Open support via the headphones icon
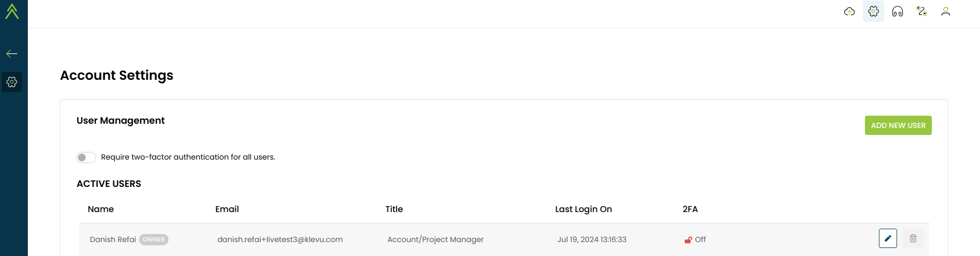980x256 pixels. coord(898,11)
